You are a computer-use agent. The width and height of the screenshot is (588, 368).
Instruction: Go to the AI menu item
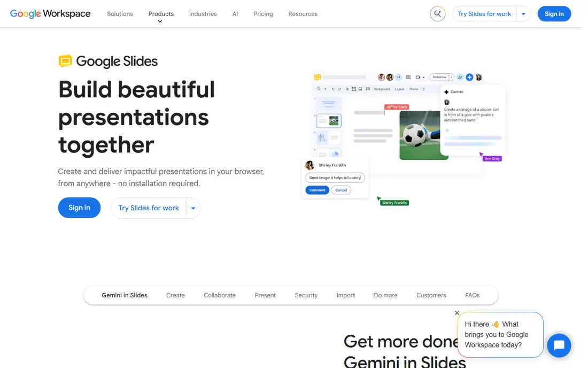pos(235,14)
